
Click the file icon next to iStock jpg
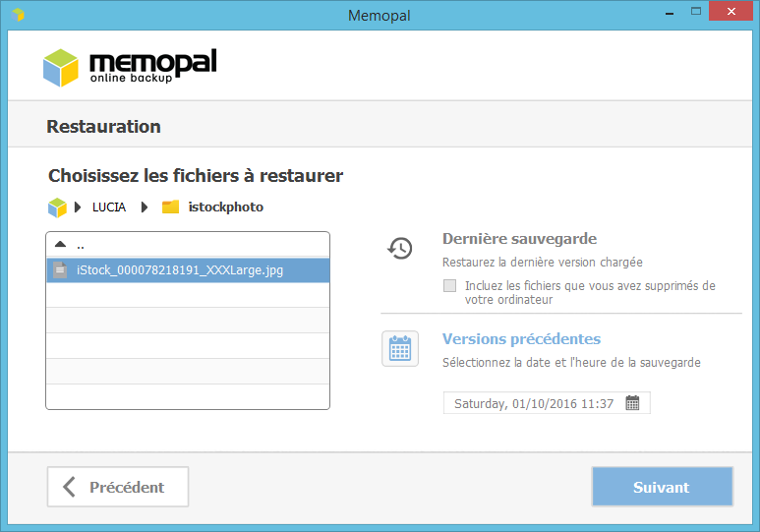point(60,270)
